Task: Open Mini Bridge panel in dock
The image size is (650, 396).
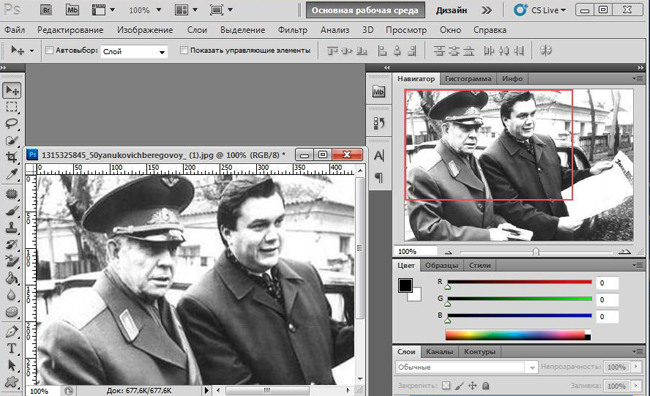Action: [x=378, y=92]
